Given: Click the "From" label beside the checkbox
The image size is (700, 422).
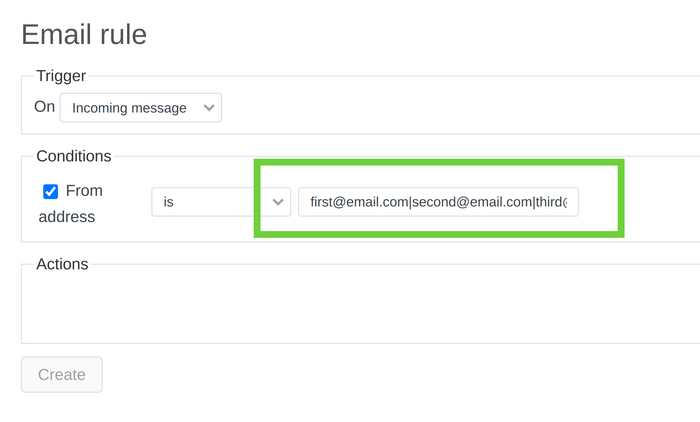Looking at the screenshot, I should coord(84,190).
